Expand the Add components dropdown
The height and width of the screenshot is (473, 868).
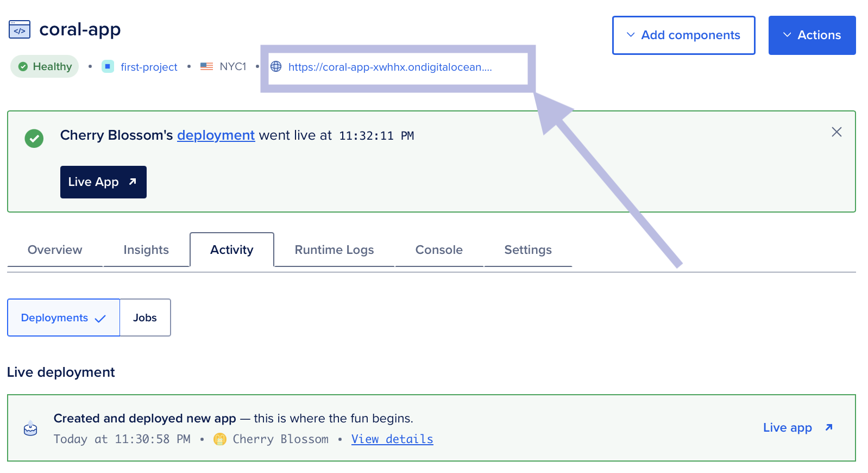(x=683, y=35)
